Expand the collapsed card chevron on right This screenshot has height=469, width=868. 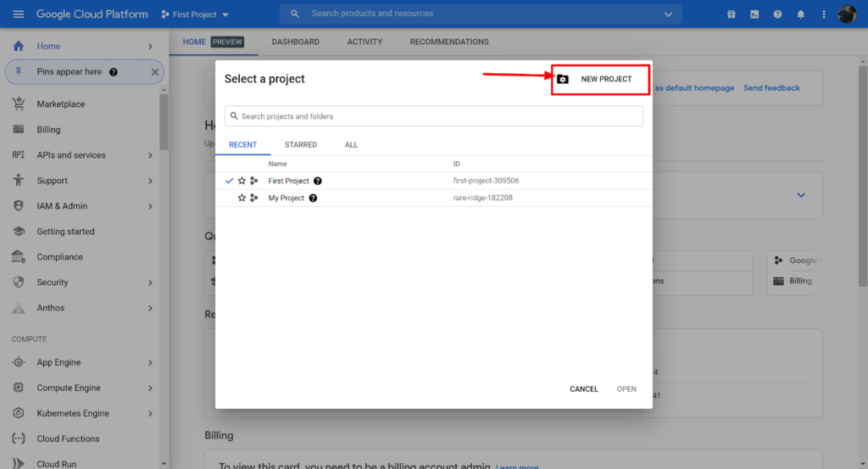pyautogui.click(x=801, y=195)
